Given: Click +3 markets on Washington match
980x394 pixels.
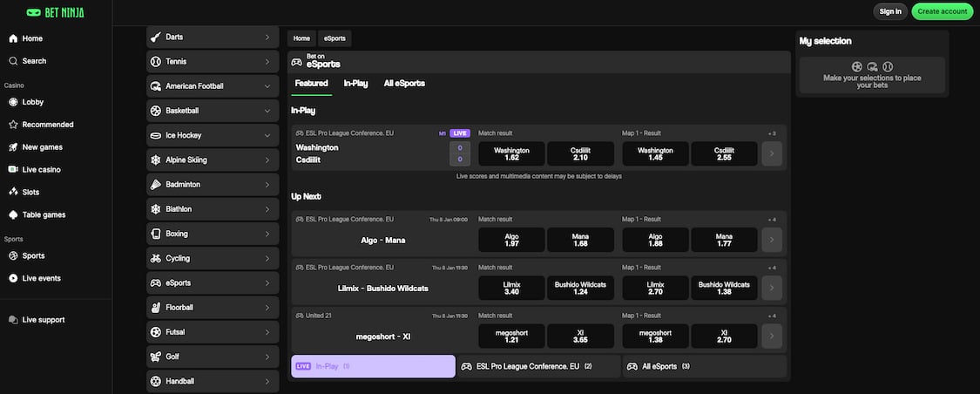Looking at the screenshot, I should pyautogui.click(x=773, y=133).
